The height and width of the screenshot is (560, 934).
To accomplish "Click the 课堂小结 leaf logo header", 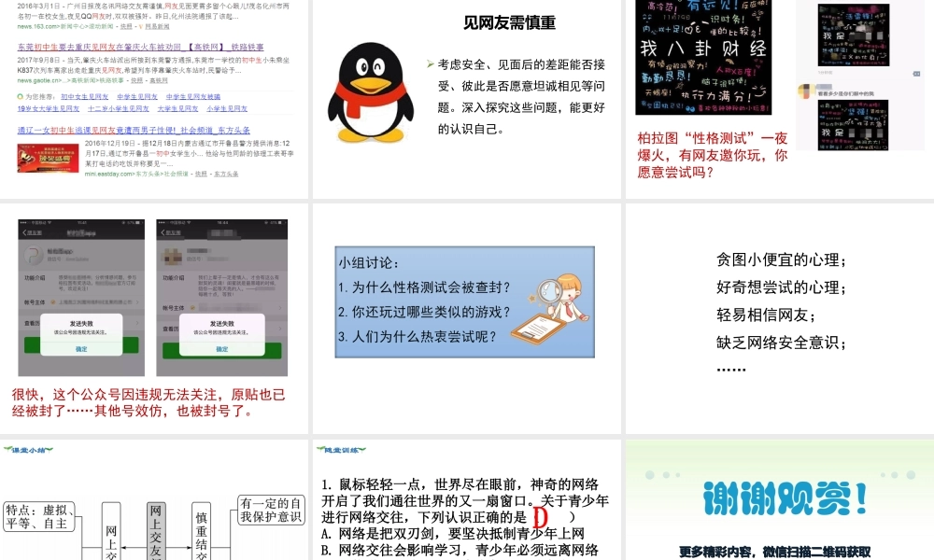I will pos(28,449).
